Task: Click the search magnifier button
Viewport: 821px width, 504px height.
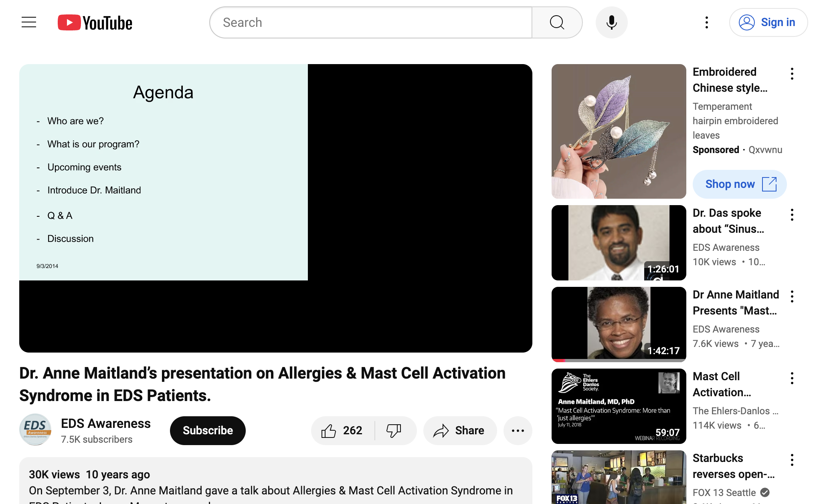Action: point(557,22)
